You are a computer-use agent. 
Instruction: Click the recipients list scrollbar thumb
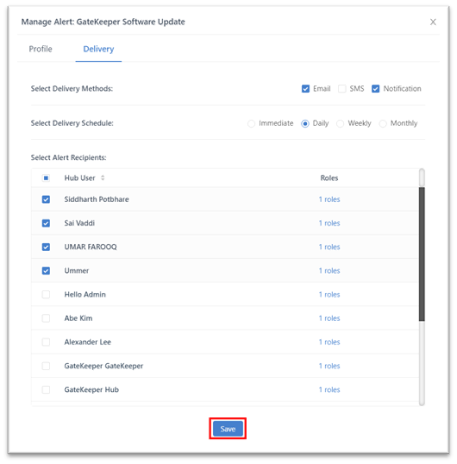coord(422,254)
